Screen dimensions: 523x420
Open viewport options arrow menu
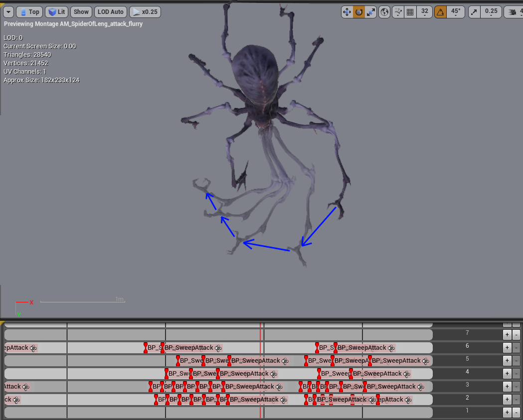(x=8, y=12)
